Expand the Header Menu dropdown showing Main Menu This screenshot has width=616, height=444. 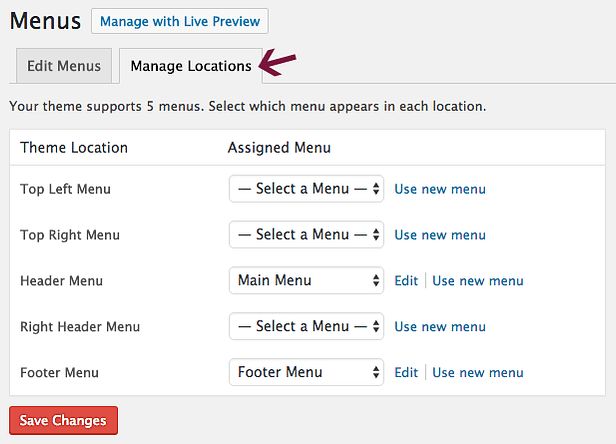[x=306, y=281]
